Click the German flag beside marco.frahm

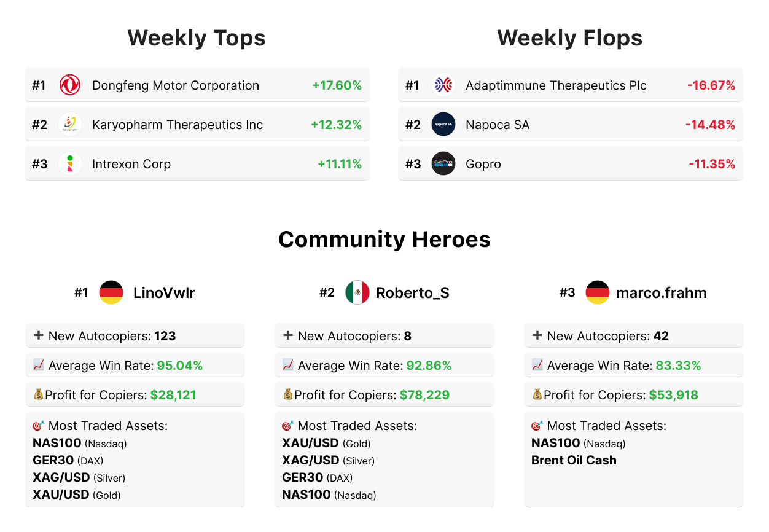tap(598, 292)
